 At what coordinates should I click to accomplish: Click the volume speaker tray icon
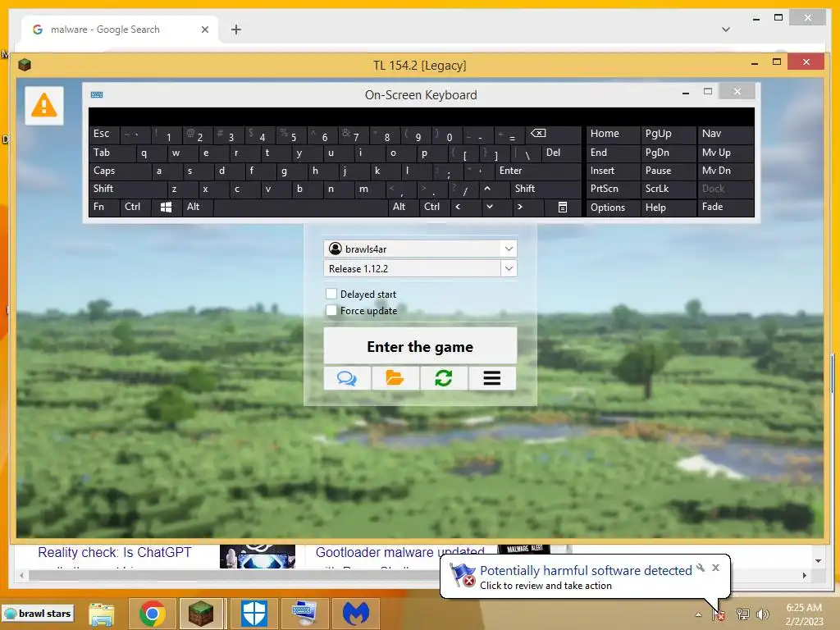click(762, 614)
